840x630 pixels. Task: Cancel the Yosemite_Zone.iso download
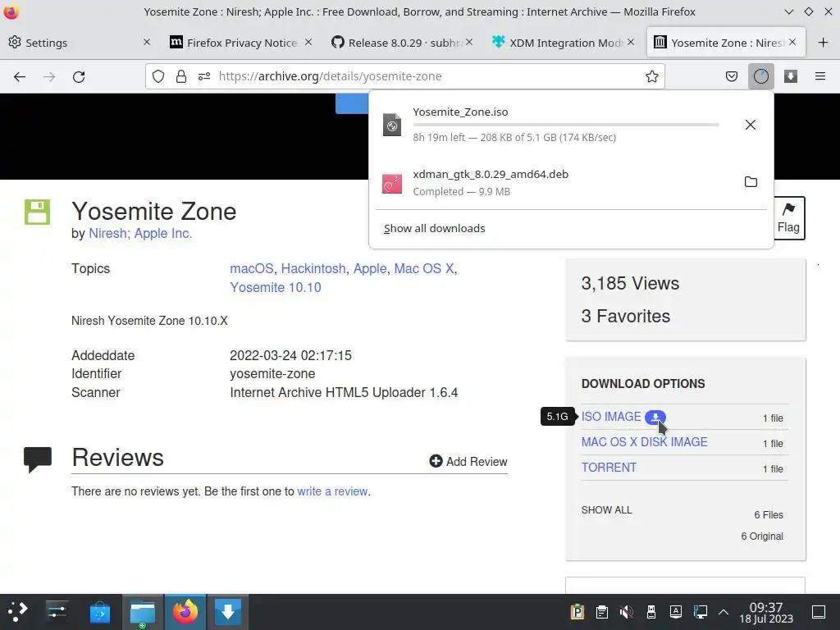[751, 125]
